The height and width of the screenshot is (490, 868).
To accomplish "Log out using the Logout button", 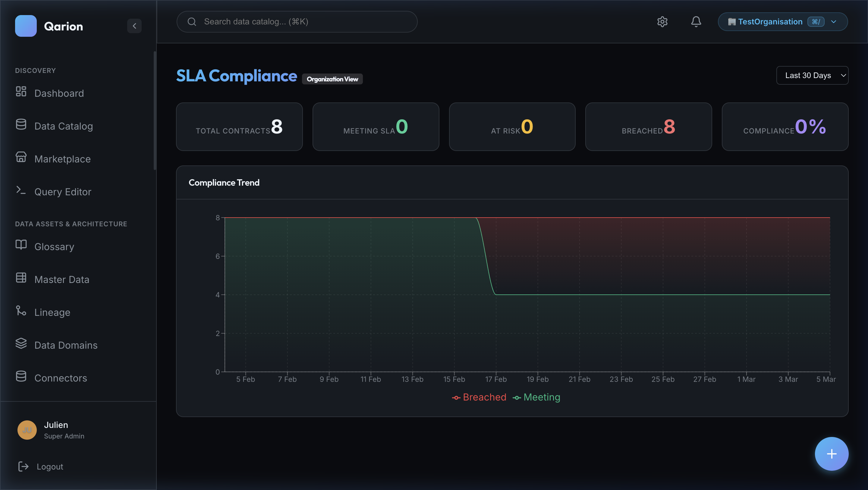I will [x=49, y=466].
